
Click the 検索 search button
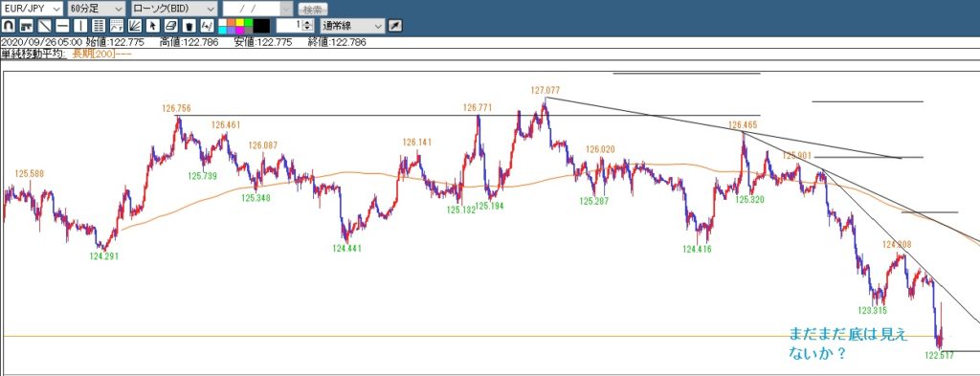point(313,10)
